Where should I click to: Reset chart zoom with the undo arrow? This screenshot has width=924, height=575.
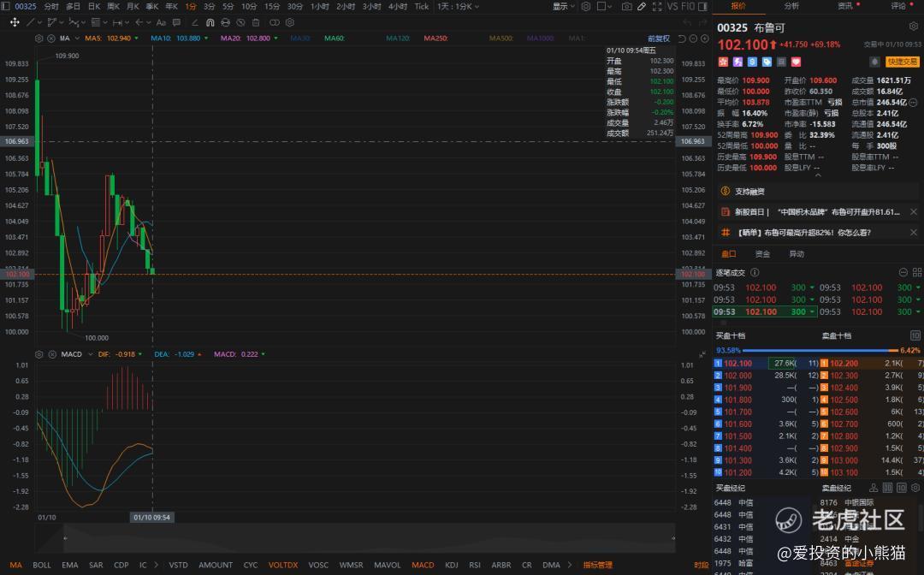coord(682,39)
